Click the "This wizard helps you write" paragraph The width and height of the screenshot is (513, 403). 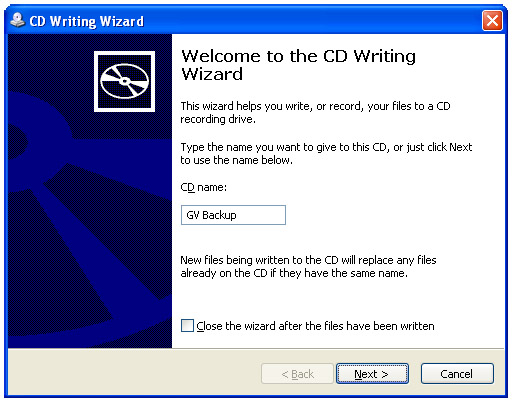(315, 112)
